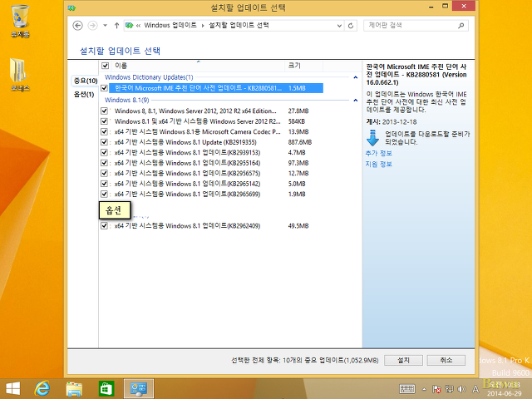The image size is (532, 399).
Task: Uncheck KB2939153 update checkbox
Action: (x=104, y=153)
